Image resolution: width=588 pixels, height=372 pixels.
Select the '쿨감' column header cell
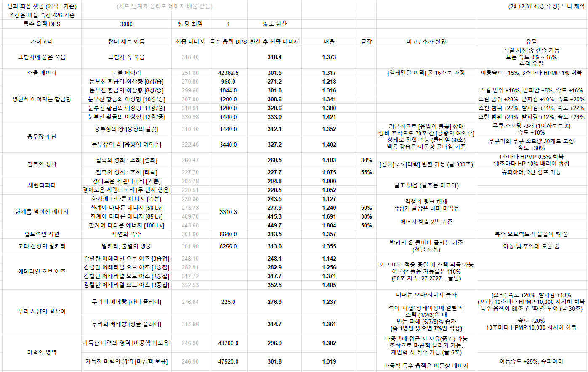click(366, 42)
